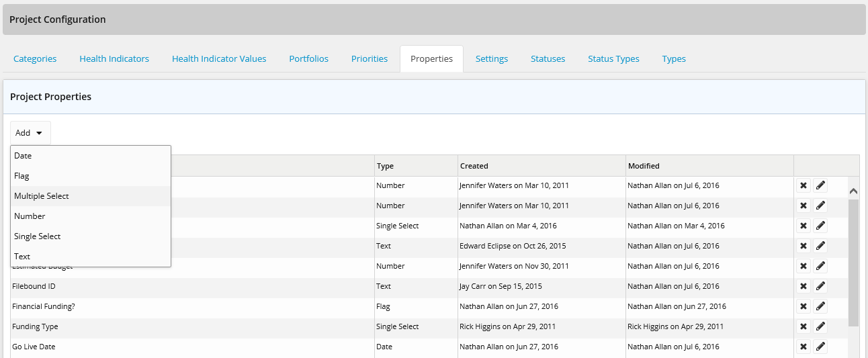
Task: Open the Status Types tab
Action: coord(613,58)
